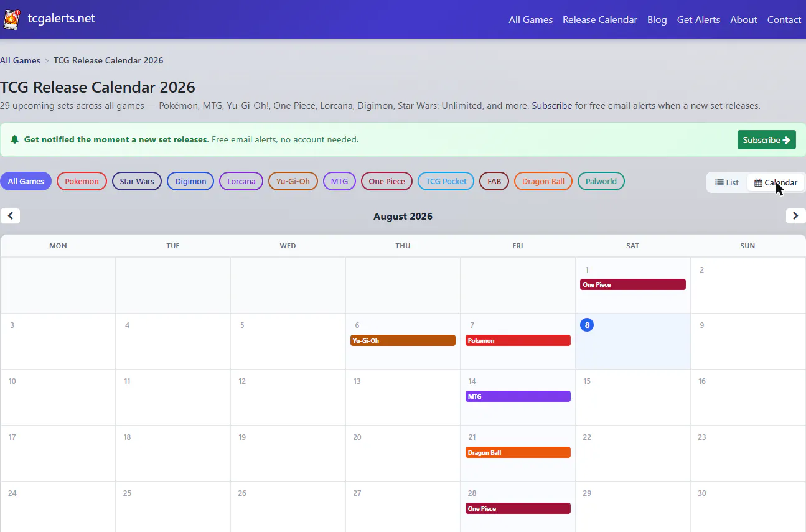Click the WED column header
806x532 pixels.
click(288, 246)
